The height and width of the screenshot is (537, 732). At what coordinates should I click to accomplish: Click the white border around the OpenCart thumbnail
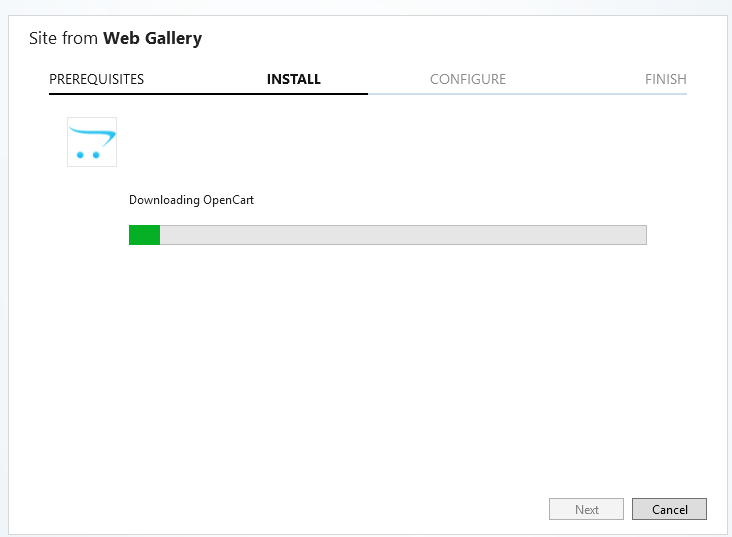[x=69, y=142]
